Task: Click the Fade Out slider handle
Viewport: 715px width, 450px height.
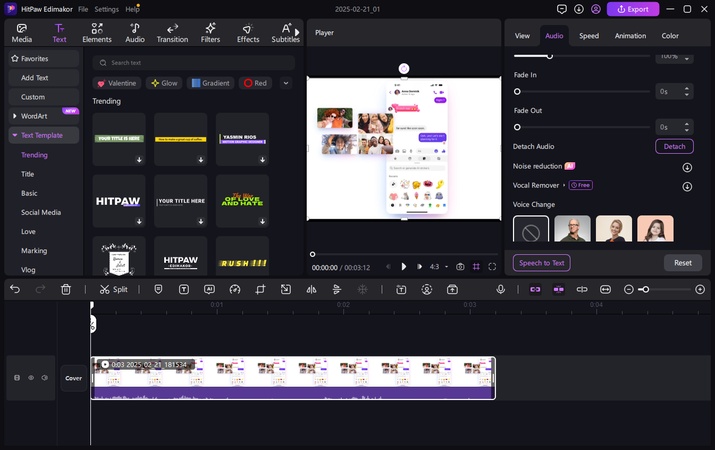Action: (517, 127)
